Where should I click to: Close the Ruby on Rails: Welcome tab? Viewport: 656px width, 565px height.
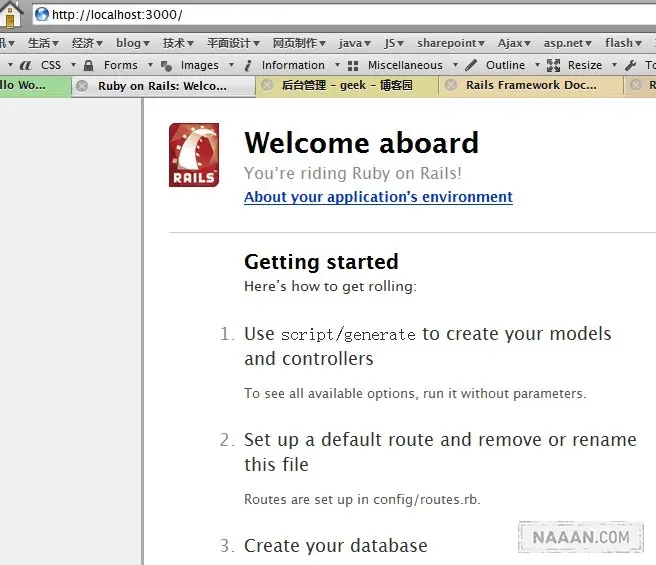83,86
